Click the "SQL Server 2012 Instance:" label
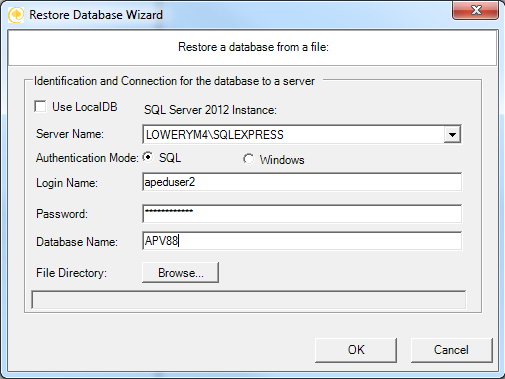Screen dimensions: 505x379 click(x=210, y=110)
